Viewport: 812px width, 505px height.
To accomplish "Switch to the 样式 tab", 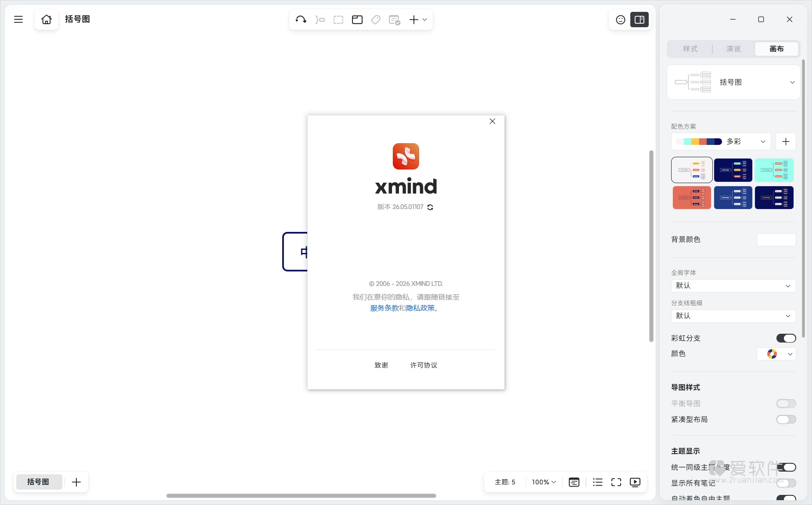I will 690,49.
